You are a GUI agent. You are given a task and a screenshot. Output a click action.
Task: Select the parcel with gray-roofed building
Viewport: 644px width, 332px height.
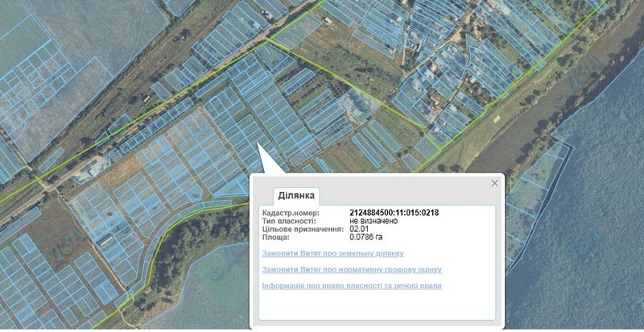pyautogui.click(x=358, y=105)
